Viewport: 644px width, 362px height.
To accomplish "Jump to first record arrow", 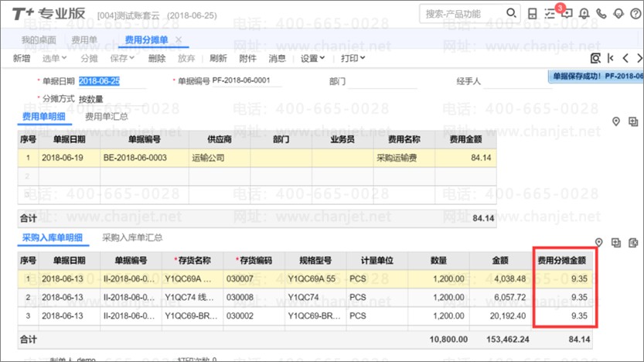I will pyautogui.click(x=611, y=58).
